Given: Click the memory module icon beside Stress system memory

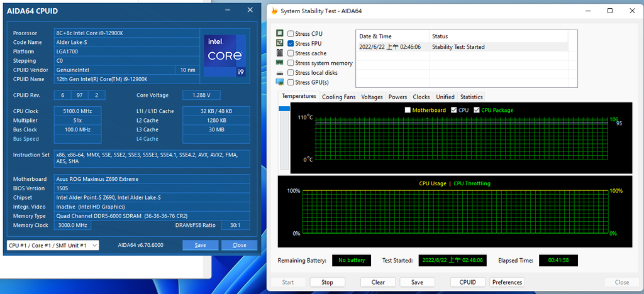Looking at the screenshot, I should 280,63.
